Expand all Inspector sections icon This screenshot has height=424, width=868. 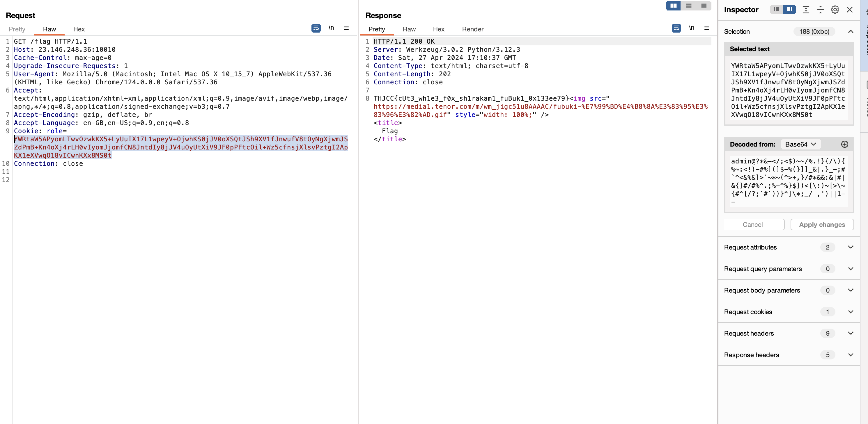(x=806, y=10)
